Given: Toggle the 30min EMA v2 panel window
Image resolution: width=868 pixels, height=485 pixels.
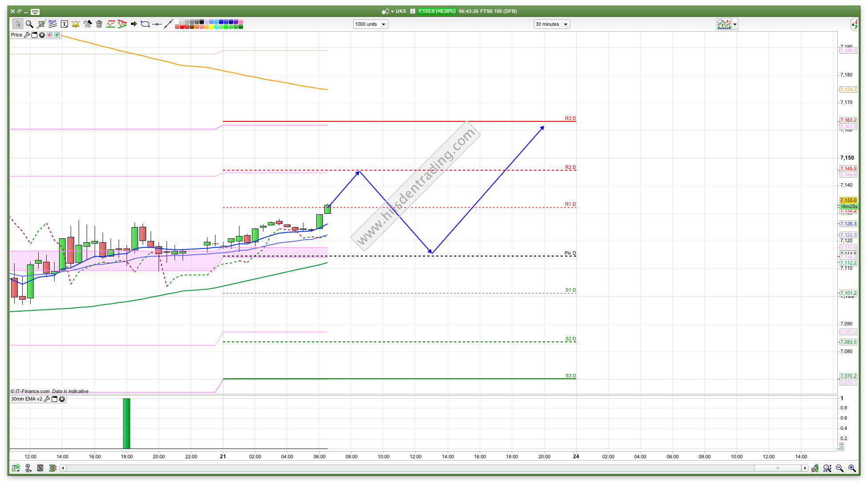Looking at the screenshot, I should point(55,399).
